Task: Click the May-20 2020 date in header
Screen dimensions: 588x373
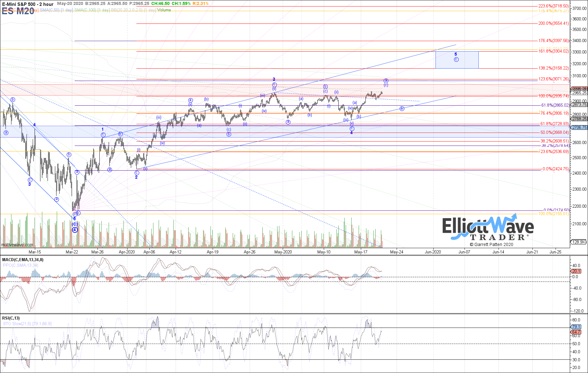Action: (x=70, y=3)
